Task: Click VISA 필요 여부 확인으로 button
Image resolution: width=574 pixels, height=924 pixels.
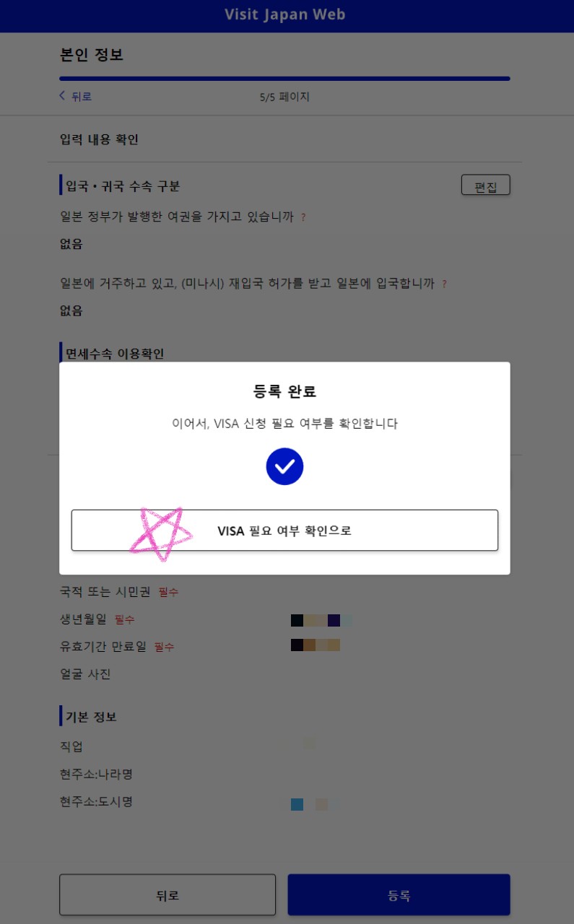Action: 284,531
